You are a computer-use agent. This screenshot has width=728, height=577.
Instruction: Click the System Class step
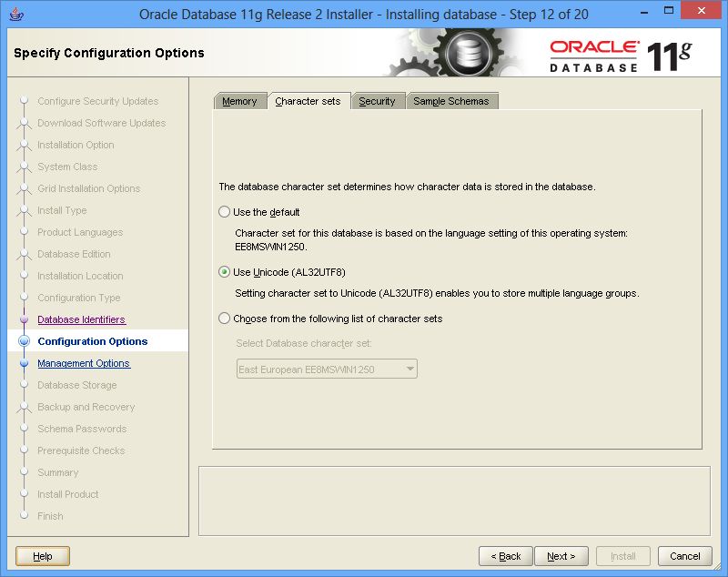click(x=67, y=167)
